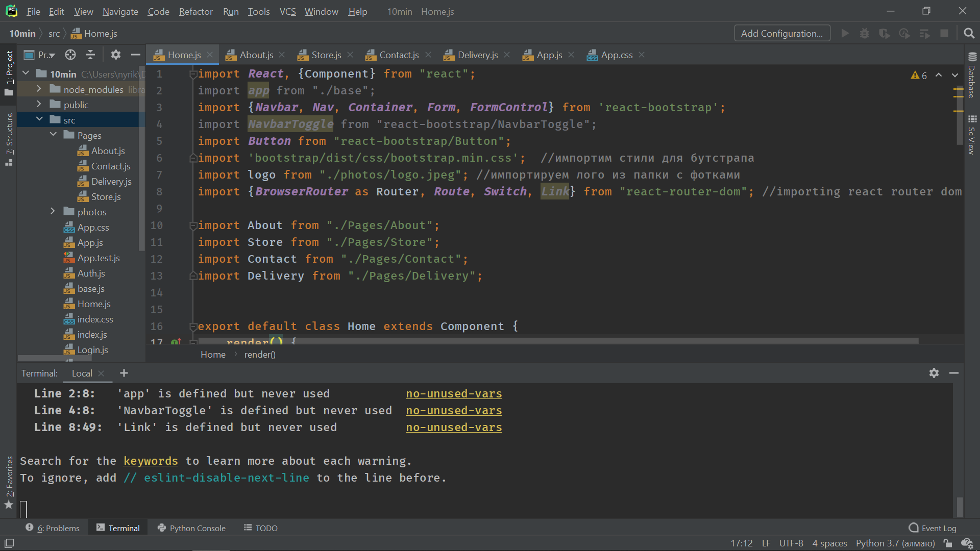Click the keywords link in terminal

[x=151, y=461]
